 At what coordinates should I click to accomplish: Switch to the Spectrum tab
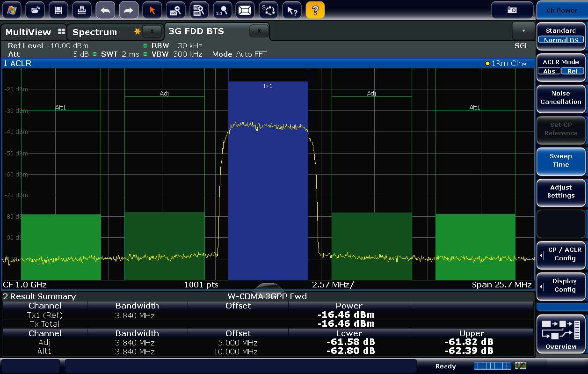tap(95, 32)
